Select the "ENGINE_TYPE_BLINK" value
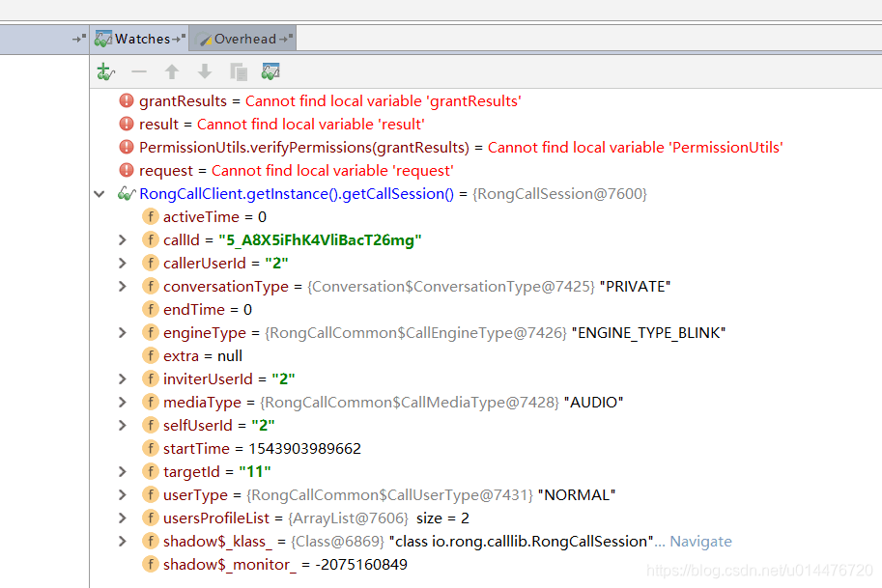Screen dimensions: 882x588 click(x=648, y=333)
